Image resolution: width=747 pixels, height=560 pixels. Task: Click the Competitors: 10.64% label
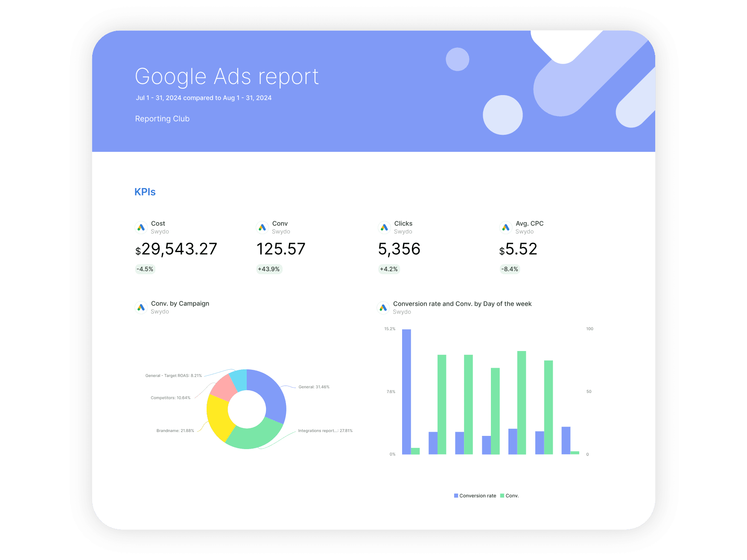[170, 398]
